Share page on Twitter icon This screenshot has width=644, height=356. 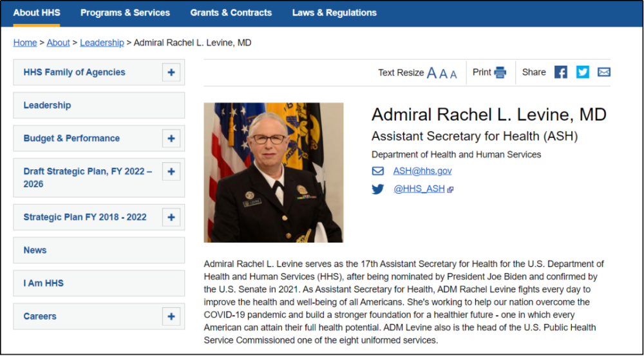[582, 72]
